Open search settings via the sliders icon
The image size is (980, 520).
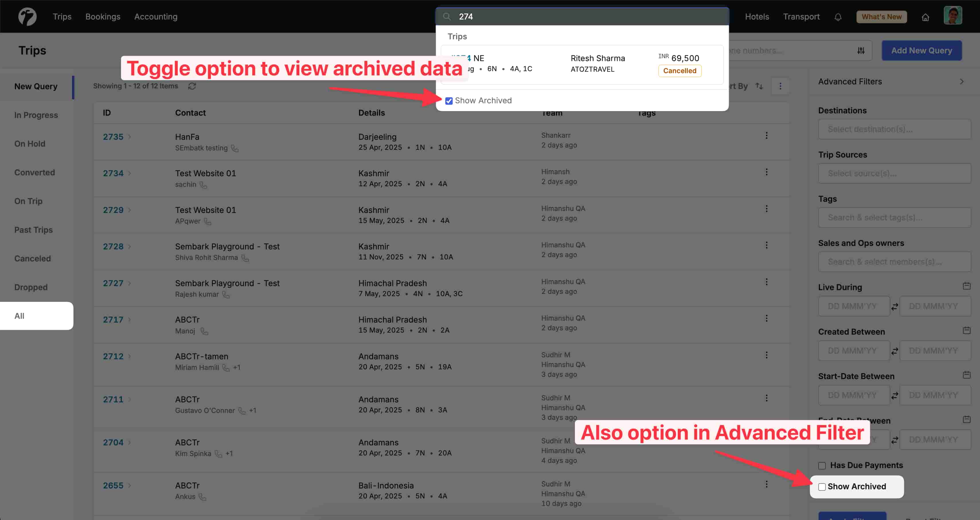tap(861, 50)
